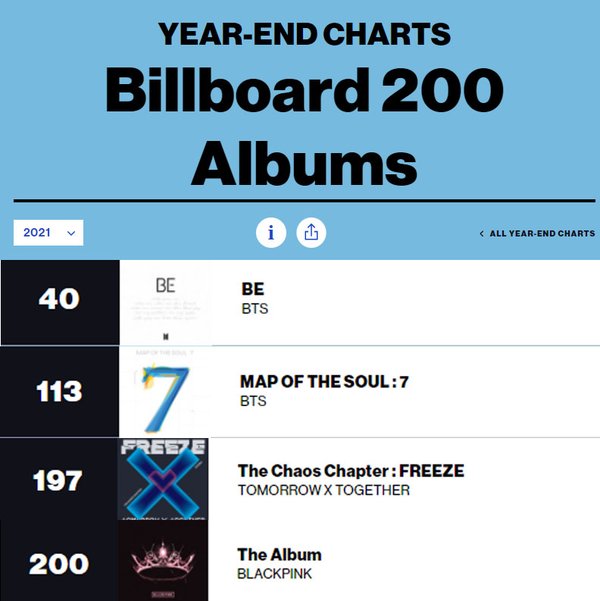Open MAP OF THE SOUL : 7 title
This screenshot has height=601, width=600.
pos(324,382)
